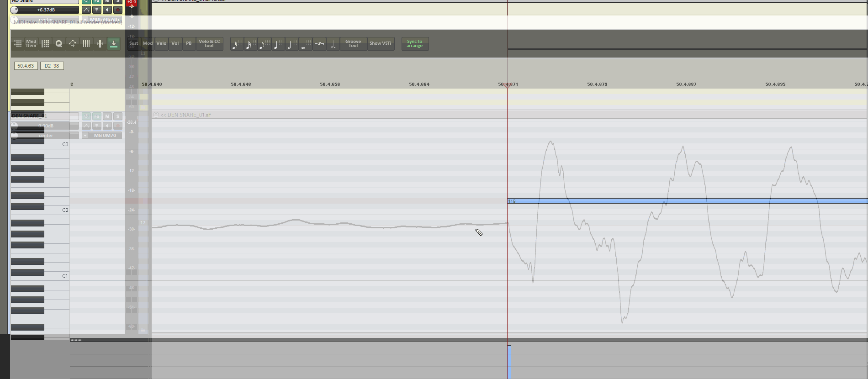Set note length to thirty-second note
The width and height of the screenshot is (868, 379).
click(237, 44)
